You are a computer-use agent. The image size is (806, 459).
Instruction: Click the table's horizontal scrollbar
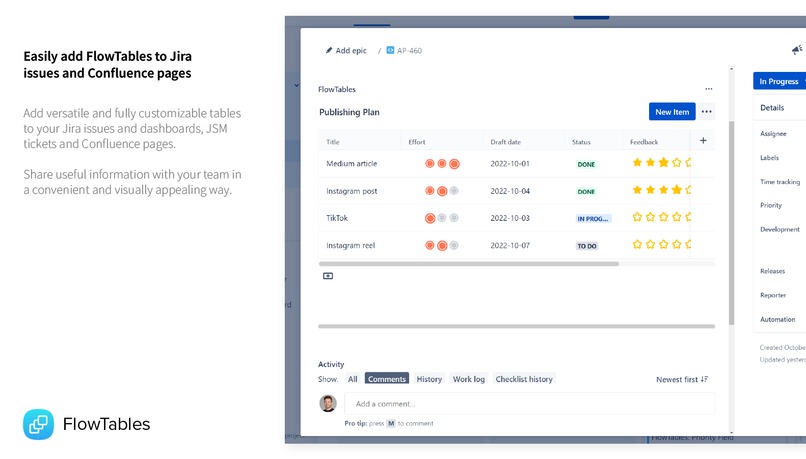[x=468, y=264]
